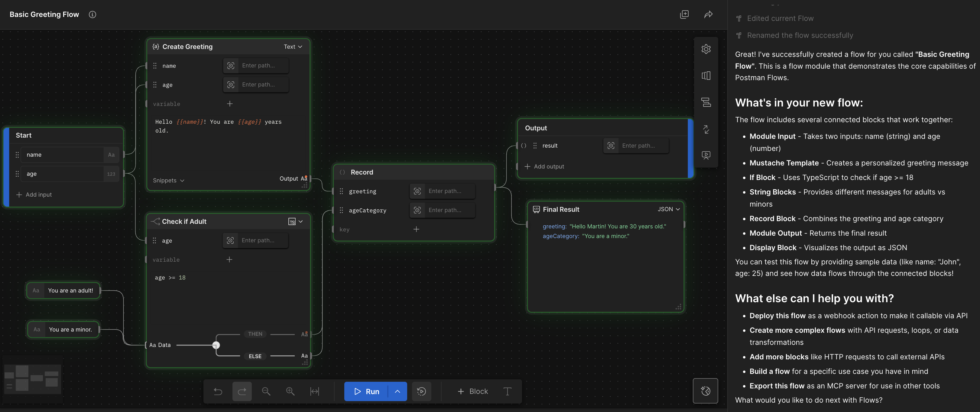Click the Check if Adult THEN/ELSE switch node

coord(216,345)
